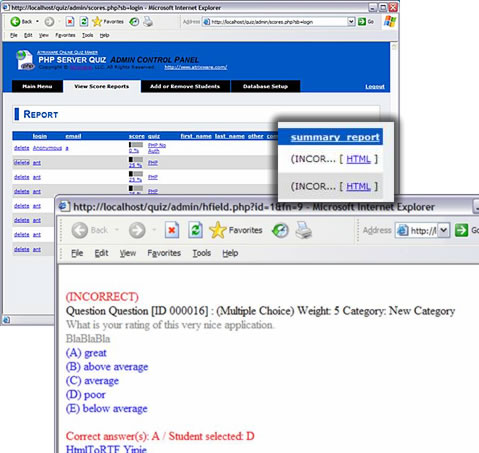This screenshot has height=453, width=479.
Task: Click green Go arrow in hfield.php window
Action: point(462,230)
